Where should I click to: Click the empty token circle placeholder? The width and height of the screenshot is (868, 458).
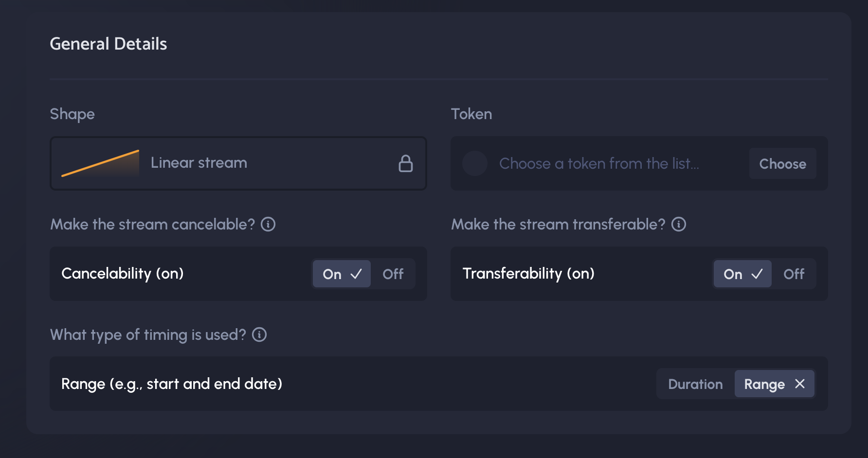[475, 163]
